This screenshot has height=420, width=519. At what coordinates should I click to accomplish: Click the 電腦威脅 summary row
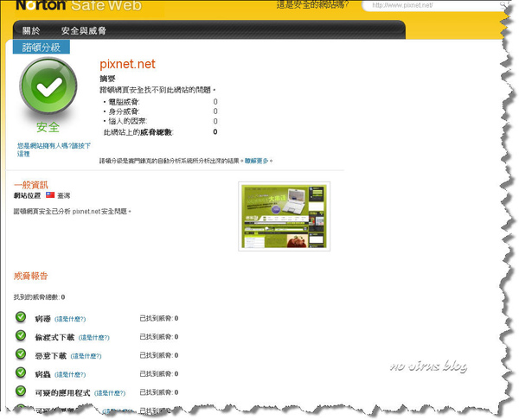tap(160, 102)
